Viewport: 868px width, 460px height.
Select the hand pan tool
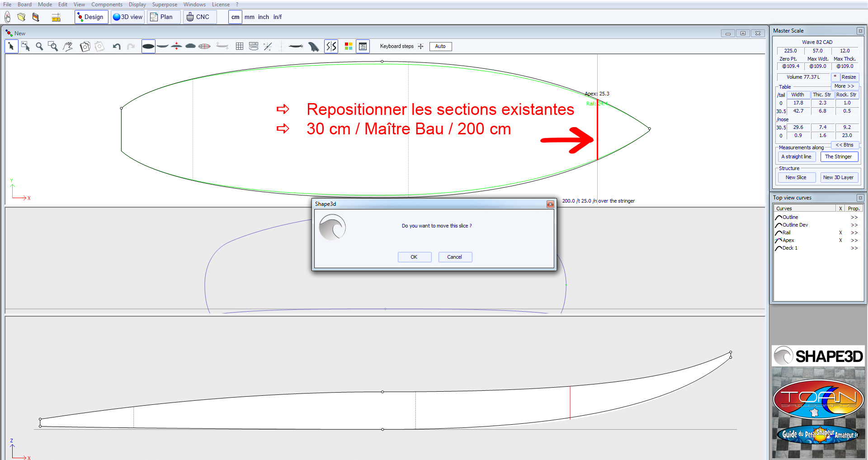point(68,46)
